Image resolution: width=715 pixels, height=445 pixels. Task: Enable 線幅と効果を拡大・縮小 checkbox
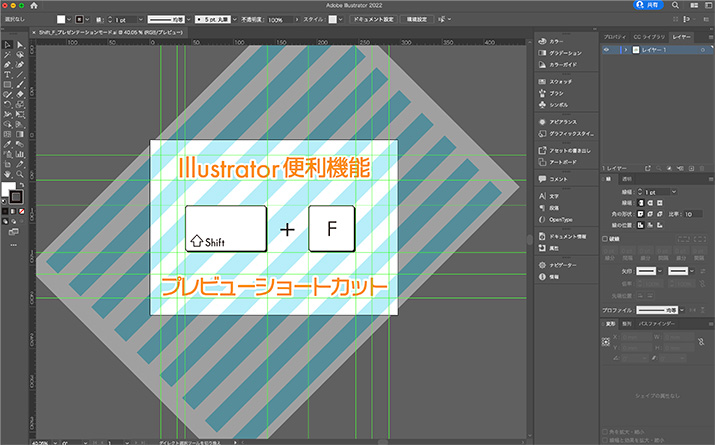[605, 440]
